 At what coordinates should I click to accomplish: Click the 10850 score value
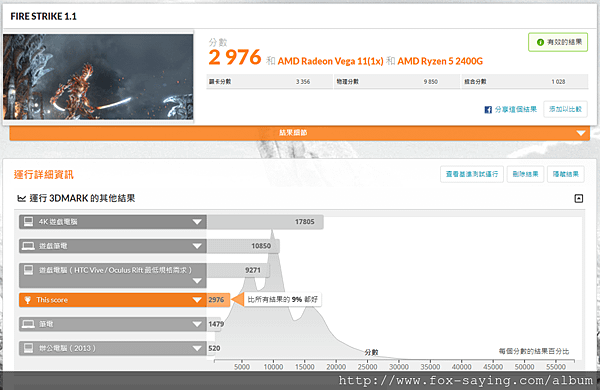pos(261,246)
